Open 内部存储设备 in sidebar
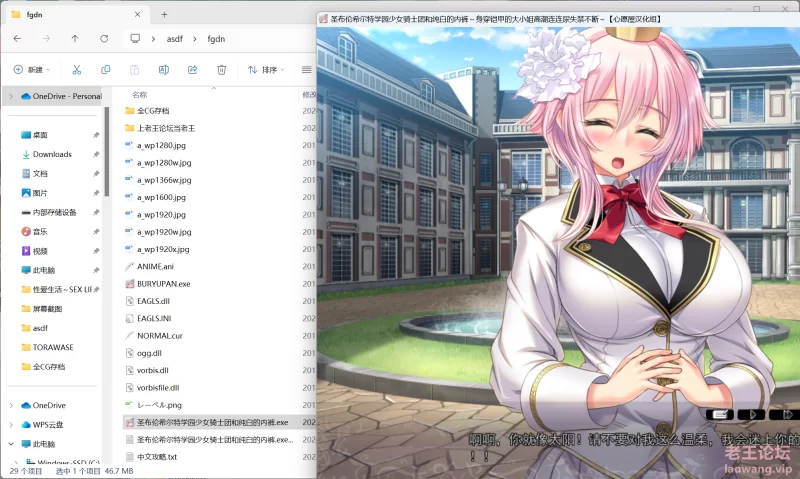The image size is (800, 479). pyautogui.click(x=54, y=213)
